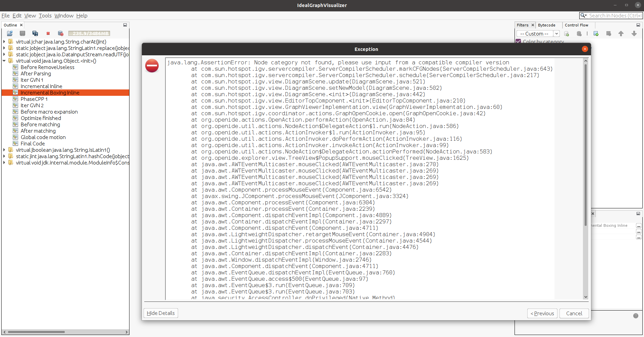The image size is (644, 337).
Task: Click the new filter icon with plus
Action: click(x=596, y=34)
